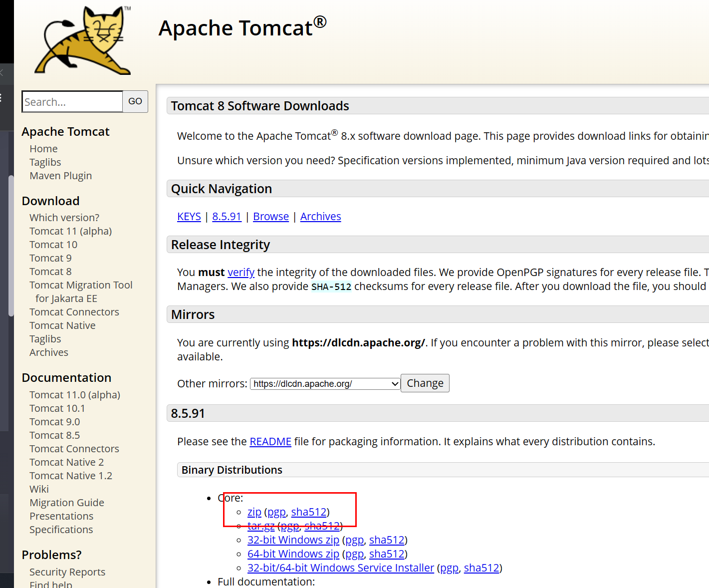The width and height of the screenshot is (709, 588).
Task: Click the Apache Tomcat cat logo
Action: pos(83,40)
